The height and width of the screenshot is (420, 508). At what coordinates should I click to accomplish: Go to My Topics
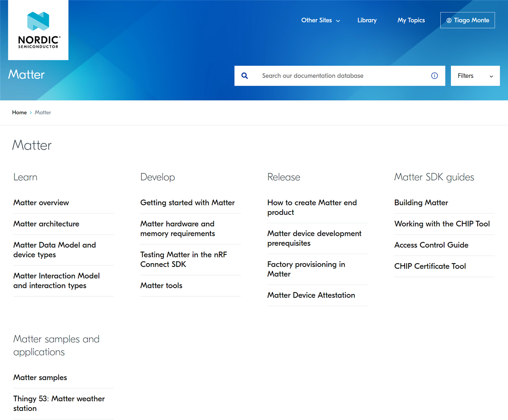tap(411, 20)
